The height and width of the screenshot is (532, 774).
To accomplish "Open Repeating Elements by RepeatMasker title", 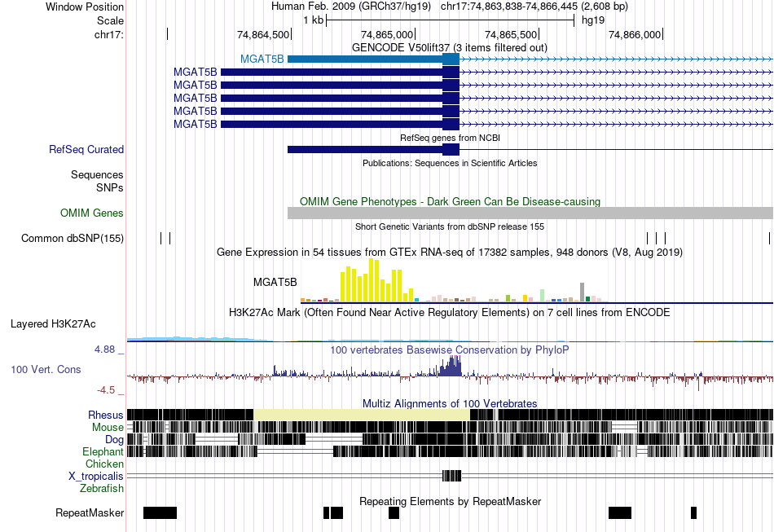I will click(x=450, y=502).
